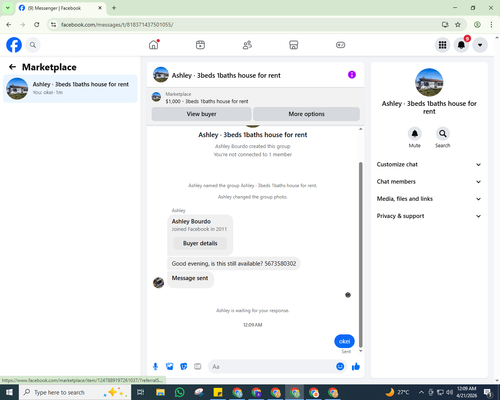Open the notifications bell with badge

pos(461,45)
